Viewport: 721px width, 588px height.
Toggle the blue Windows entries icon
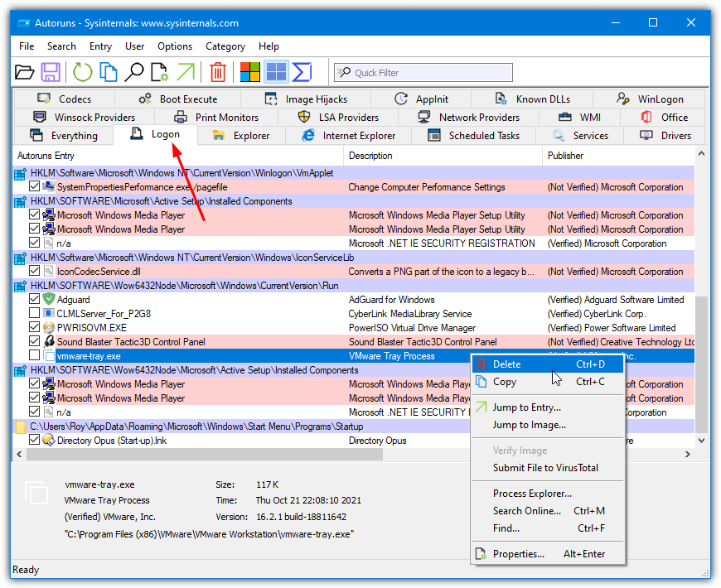tap(276, 72)
